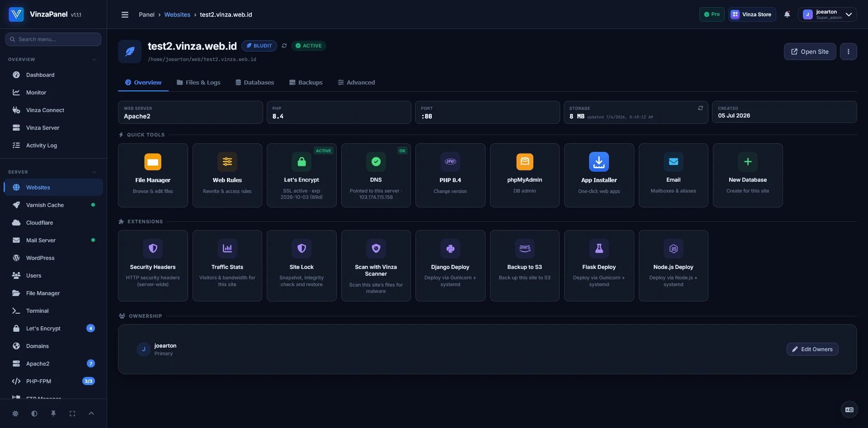The image size is (868, 428).
Task: Open the Security Headers extension
Action: [x=153, y=266]
